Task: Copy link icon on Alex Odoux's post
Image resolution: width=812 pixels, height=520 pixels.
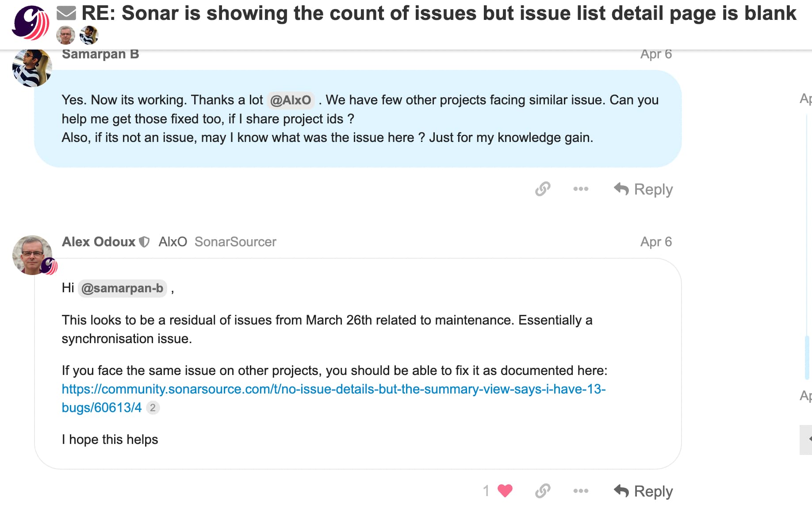Action: pyautogui.click(x=543, y=491)
